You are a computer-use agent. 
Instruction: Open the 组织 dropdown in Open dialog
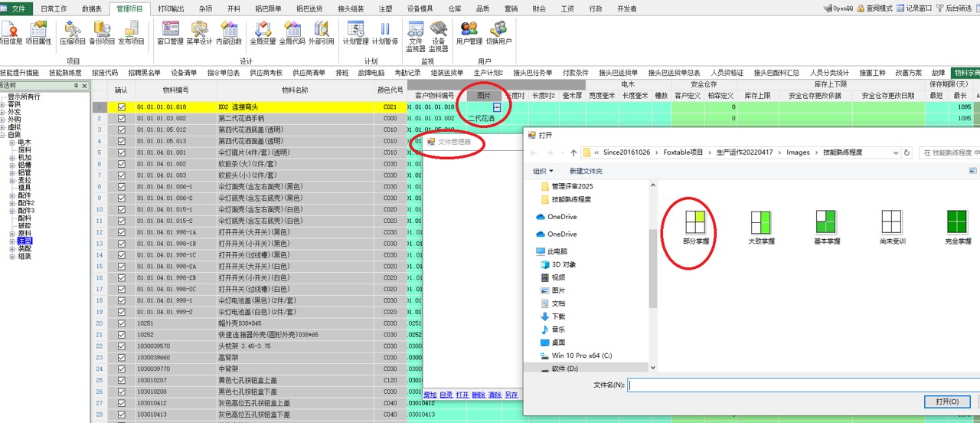[544, 171]
